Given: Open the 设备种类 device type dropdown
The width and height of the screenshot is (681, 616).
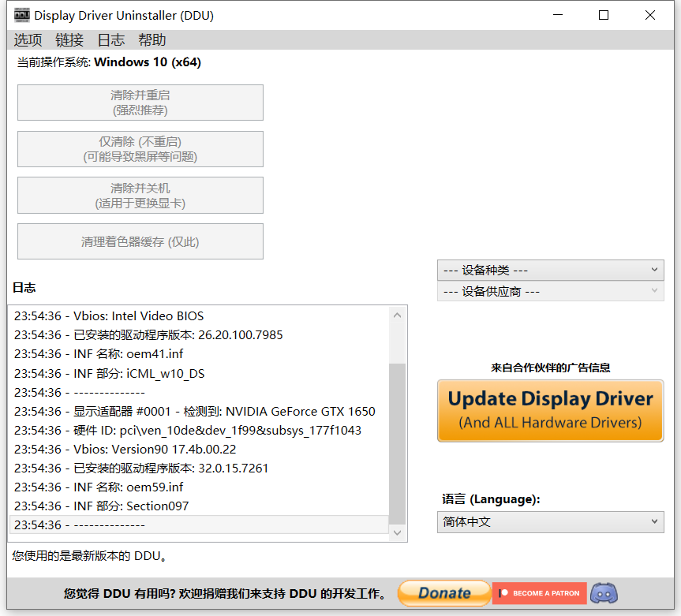Looking at the screenshot, I should point(550,270).
